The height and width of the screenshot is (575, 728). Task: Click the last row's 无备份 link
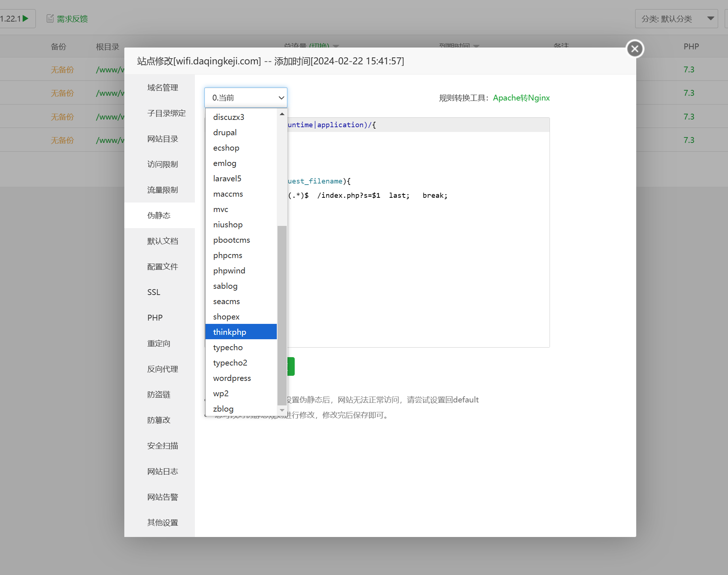click(62, 140)
